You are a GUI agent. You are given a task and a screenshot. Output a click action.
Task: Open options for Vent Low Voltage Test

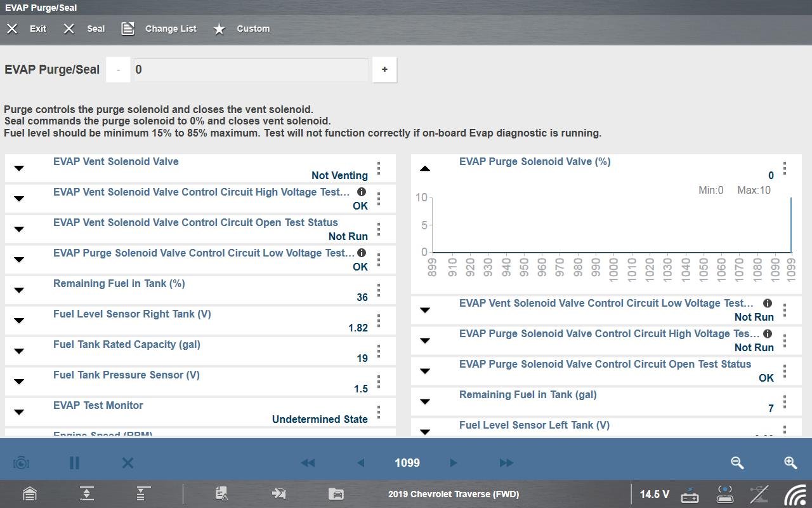click(x=785, y=310)
